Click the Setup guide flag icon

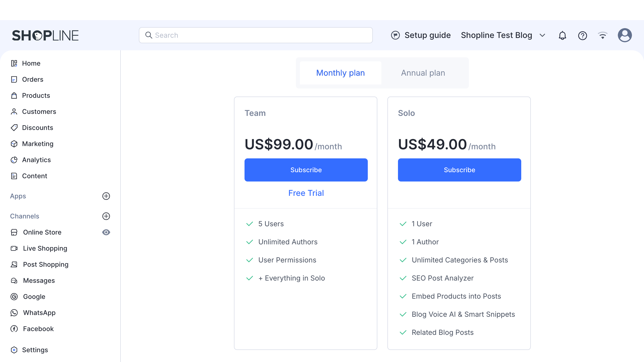point(395,35)
